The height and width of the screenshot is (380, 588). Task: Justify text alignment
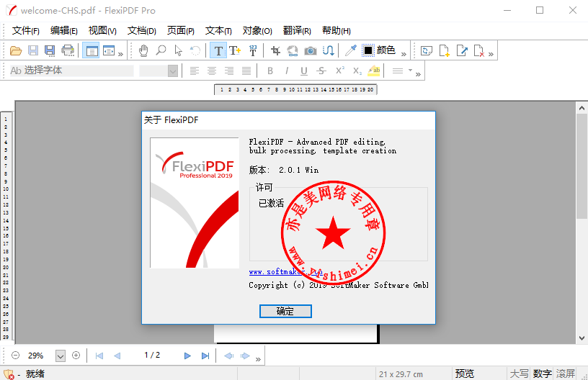246,71
